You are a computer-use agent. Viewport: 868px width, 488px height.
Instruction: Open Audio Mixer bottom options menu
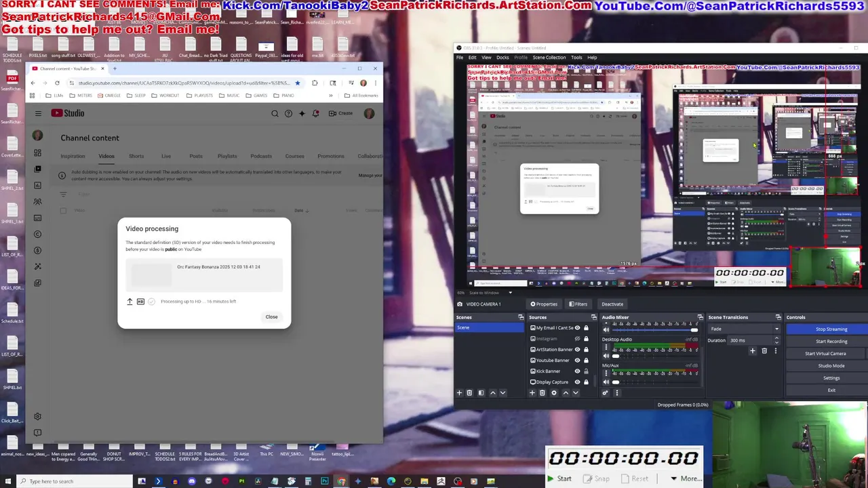pos(616,393)
